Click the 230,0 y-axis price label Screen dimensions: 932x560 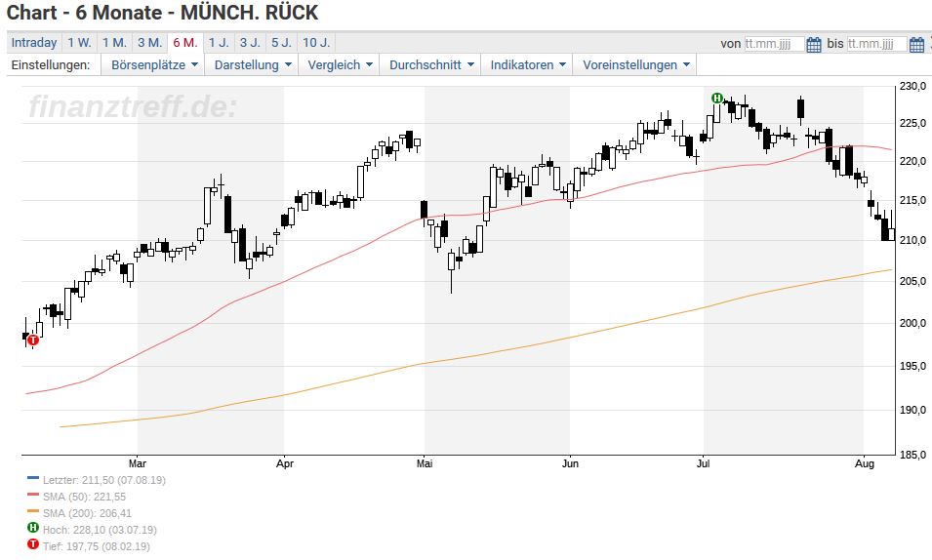(x=912, y=86)
